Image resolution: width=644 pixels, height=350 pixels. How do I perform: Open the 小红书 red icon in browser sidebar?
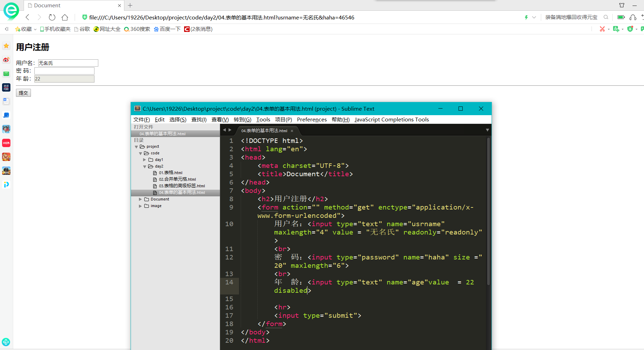[6, 143]
